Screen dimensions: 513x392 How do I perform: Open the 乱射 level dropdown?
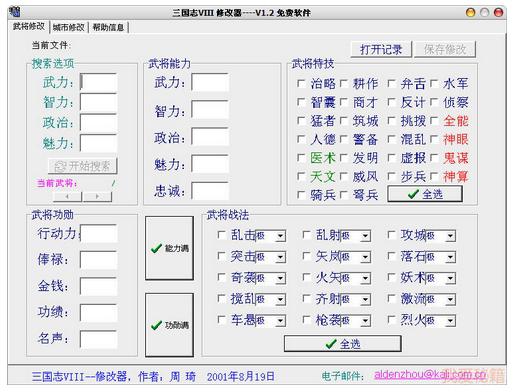point(366,236)
